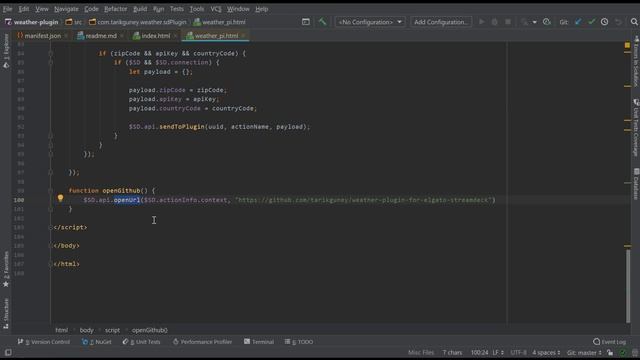Screen dimensions: 640x360
Task: Click the github.com URL string in code
Action: pyautogui.click(x=363, y=200)
